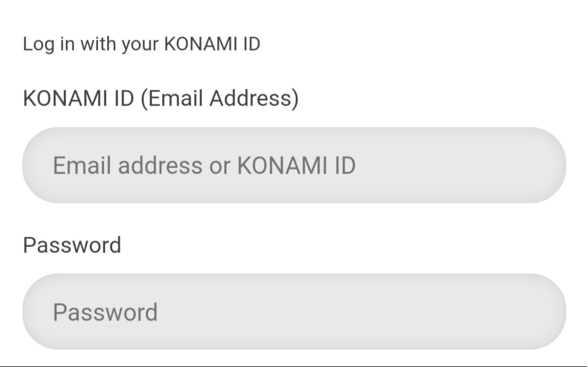588x367 pixels.
Task: Click the words "Log in" in the heading
Action: pos(49,44)
